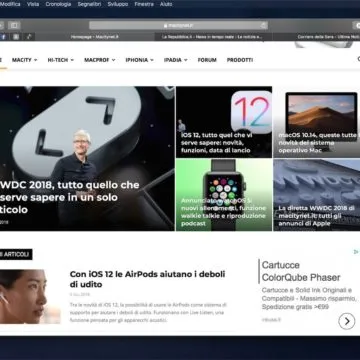Open 'La diretta WWDC 2018' article
This screenshot has width=360, height=360.
click(317, 216)
